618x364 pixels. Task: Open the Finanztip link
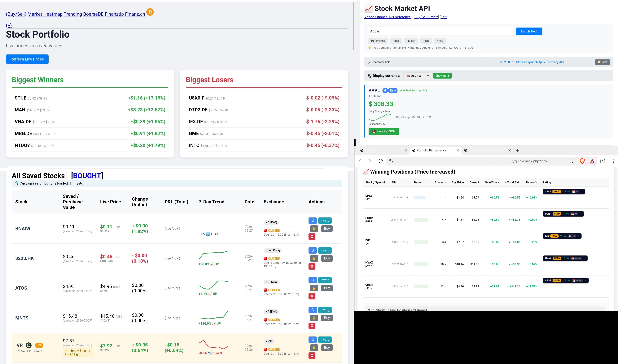pos(114,14)
